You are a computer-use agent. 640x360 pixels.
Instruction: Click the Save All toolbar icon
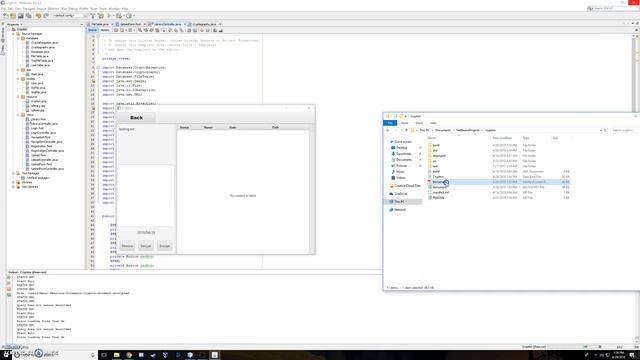click(x=29, y=16)
